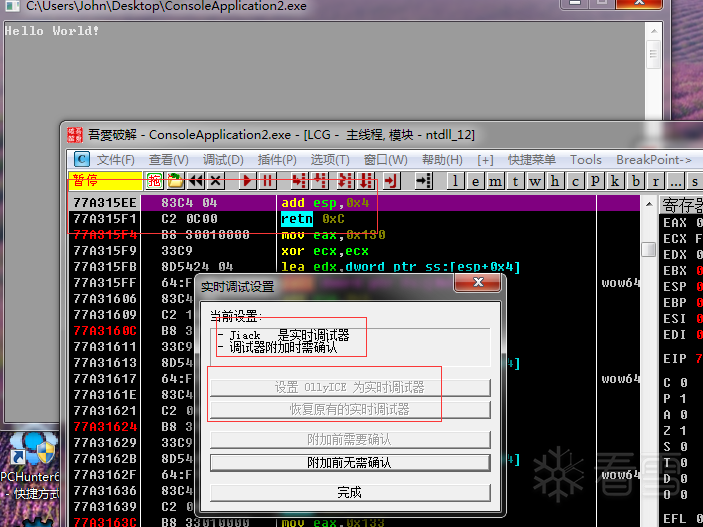The width and height of the screenshot is (703, 527).
Task: Open Call stack with 'k' button
Action: coord(615,181)
